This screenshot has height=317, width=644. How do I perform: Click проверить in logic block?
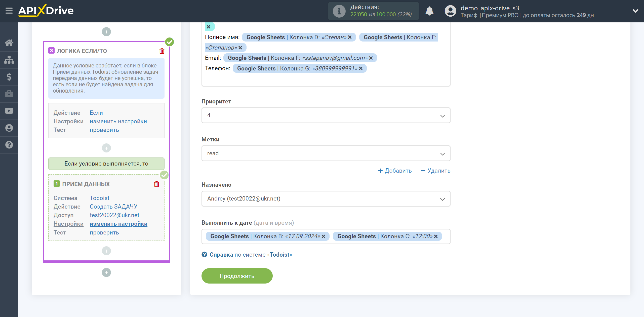(104, 130)
